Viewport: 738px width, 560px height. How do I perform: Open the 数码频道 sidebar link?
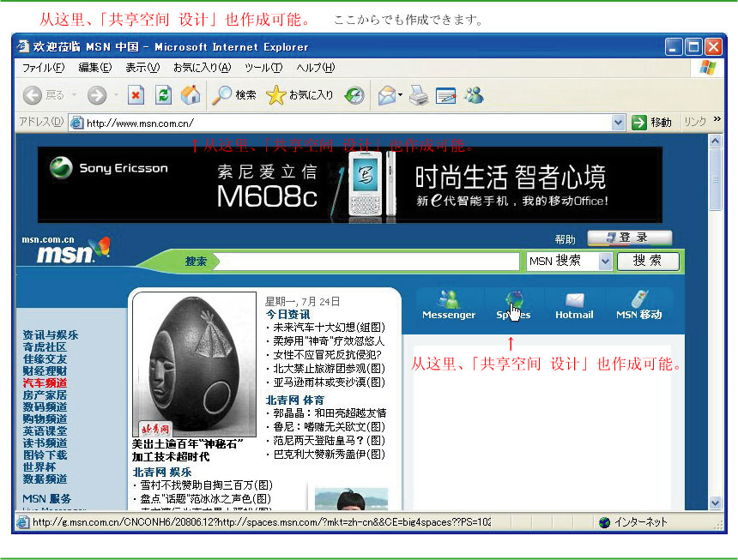click(x=45, y=406)
